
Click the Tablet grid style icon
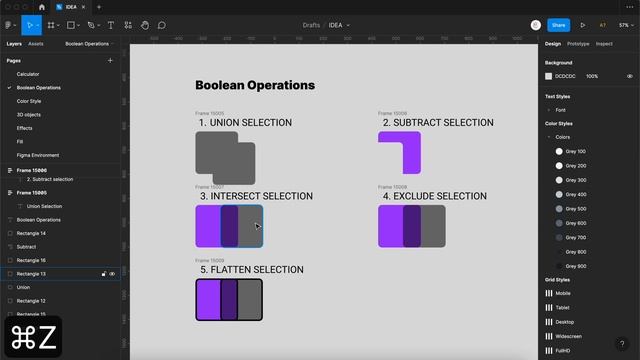coord(549,307)
